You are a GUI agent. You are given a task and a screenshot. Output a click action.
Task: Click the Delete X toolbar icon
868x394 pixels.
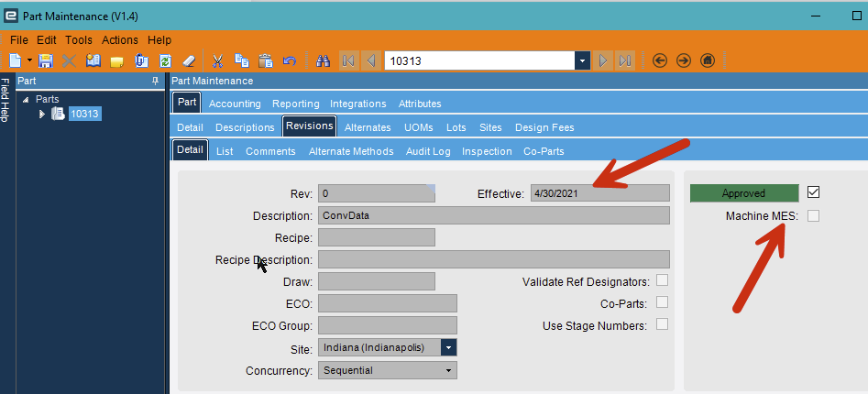point(69,60)
